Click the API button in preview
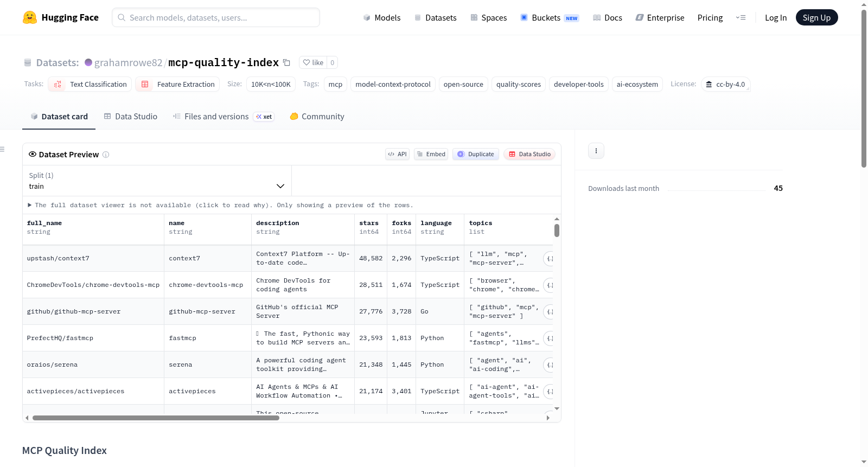Viewport: 868px width, 467px height. (397, 154)
